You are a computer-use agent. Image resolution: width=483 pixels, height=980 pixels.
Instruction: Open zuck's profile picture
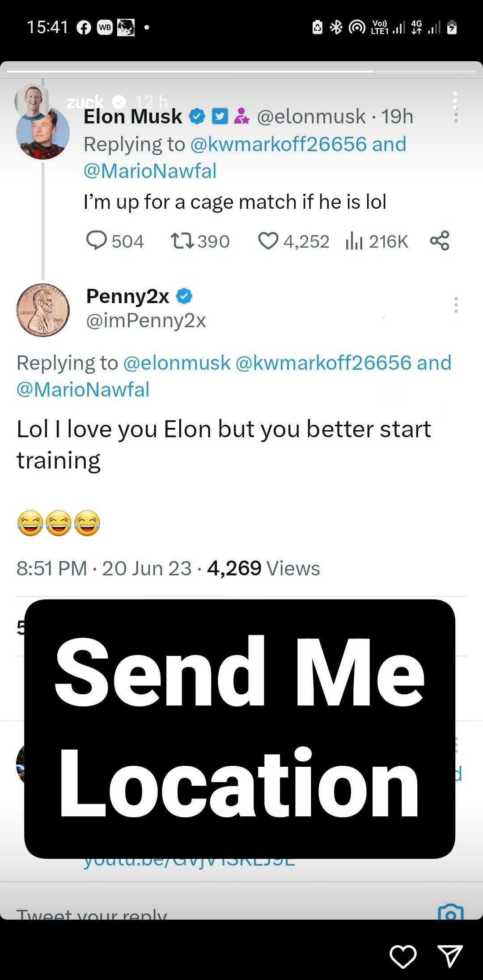[x=30, y=99]
